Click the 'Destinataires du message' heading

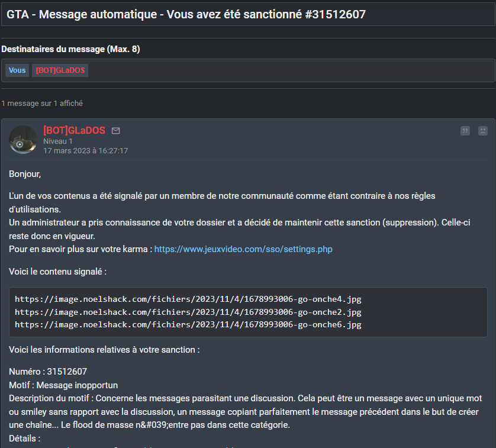70,49
